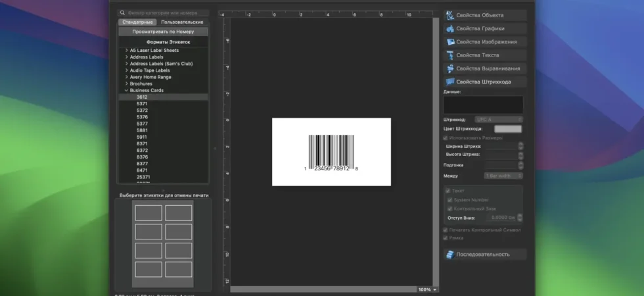Click the Данные barcode data input field
The width and height of the screenshot is (644, 296).
click(483, 105)
